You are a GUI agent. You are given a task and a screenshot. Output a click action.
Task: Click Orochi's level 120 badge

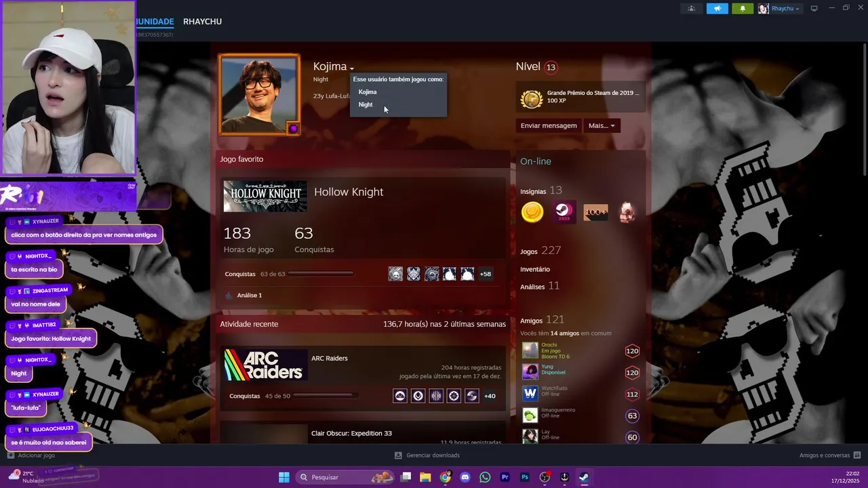click(632, 351)
